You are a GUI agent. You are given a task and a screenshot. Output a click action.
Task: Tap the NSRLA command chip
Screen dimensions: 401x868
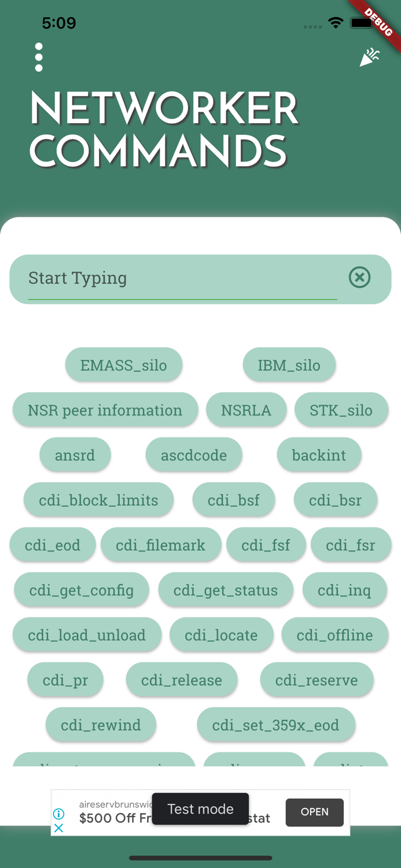click(x=246, y=410)
